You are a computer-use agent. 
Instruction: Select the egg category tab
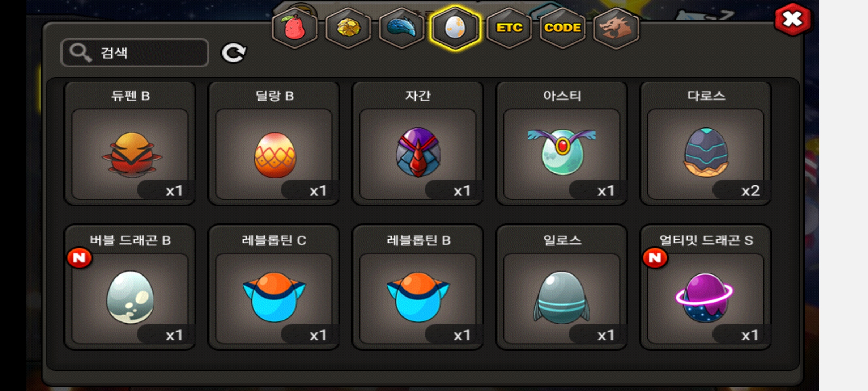[x=455, y=28]
